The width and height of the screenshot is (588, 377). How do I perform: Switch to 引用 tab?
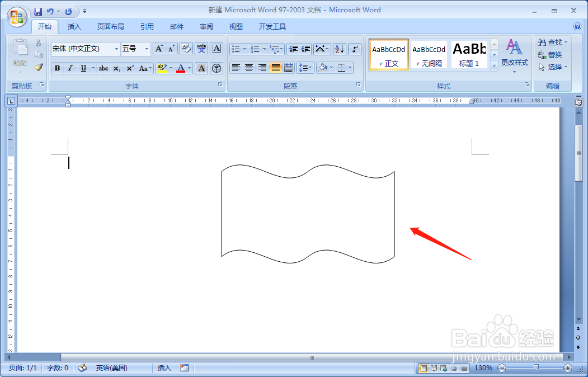(x=147, y=27)
